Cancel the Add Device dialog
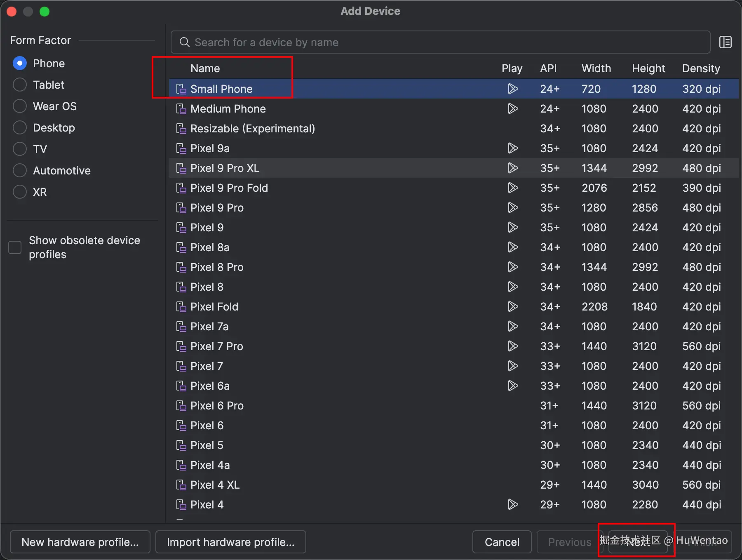This screenshot has height=560, width=742. point(502,542)
